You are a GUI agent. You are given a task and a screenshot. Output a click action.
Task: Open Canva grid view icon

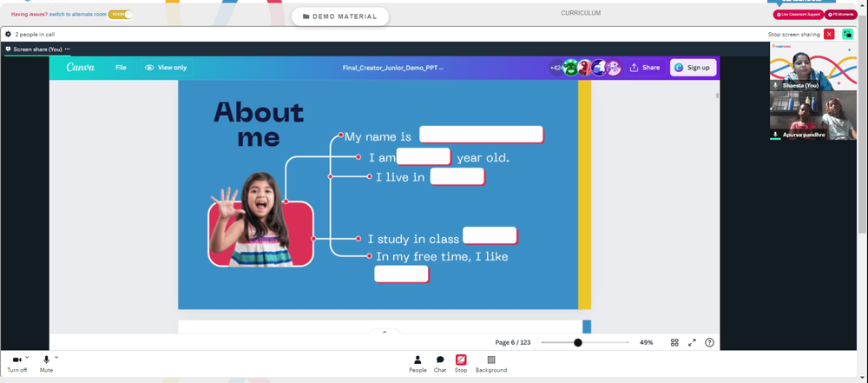[674, 342]
